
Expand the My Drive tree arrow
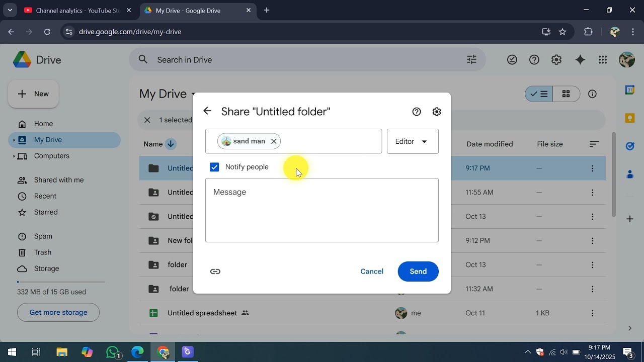coord(14,140)
